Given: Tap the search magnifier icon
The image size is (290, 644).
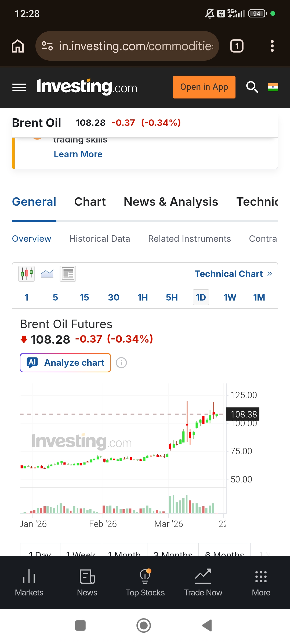Looking at the screenshot, I should [x=252, y=87].
